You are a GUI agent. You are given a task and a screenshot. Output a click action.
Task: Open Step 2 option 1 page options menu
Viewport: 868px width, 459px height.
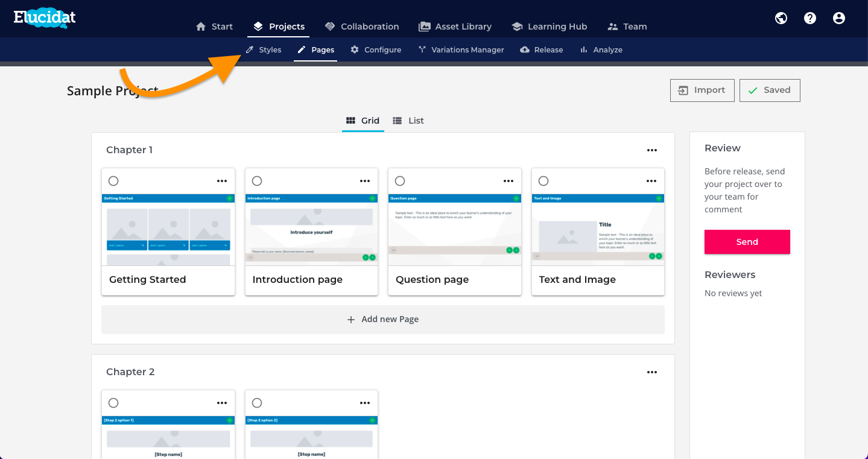pyautogui.click(x=222, y=403)
